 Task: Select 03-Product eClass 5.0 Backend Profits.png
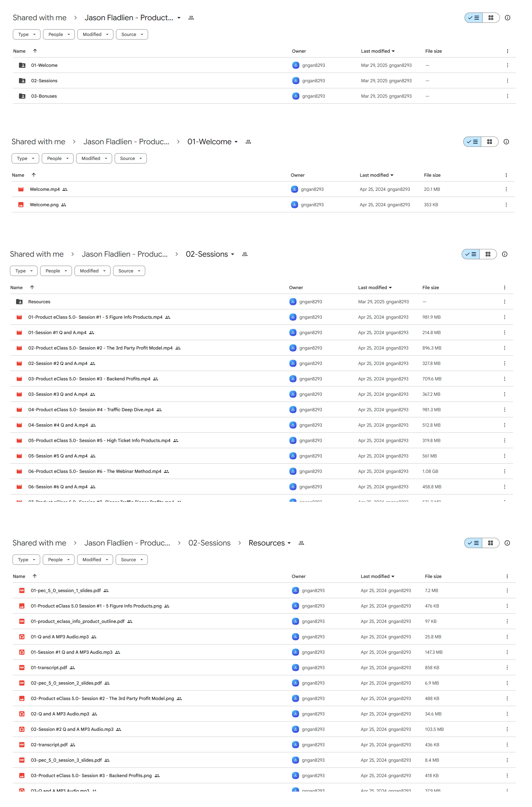[x=264, y=776]
